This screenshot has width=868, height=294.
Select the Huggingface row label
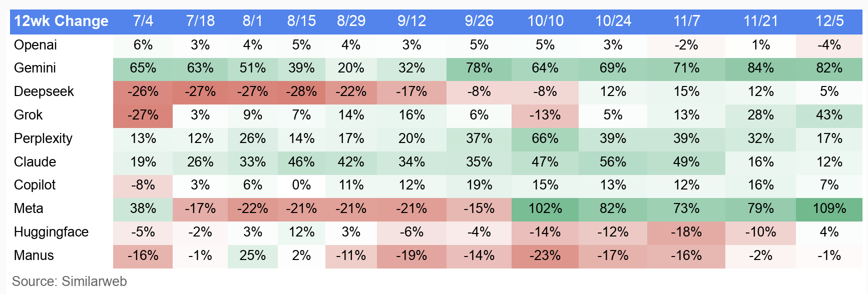click(x=51, y=232)
